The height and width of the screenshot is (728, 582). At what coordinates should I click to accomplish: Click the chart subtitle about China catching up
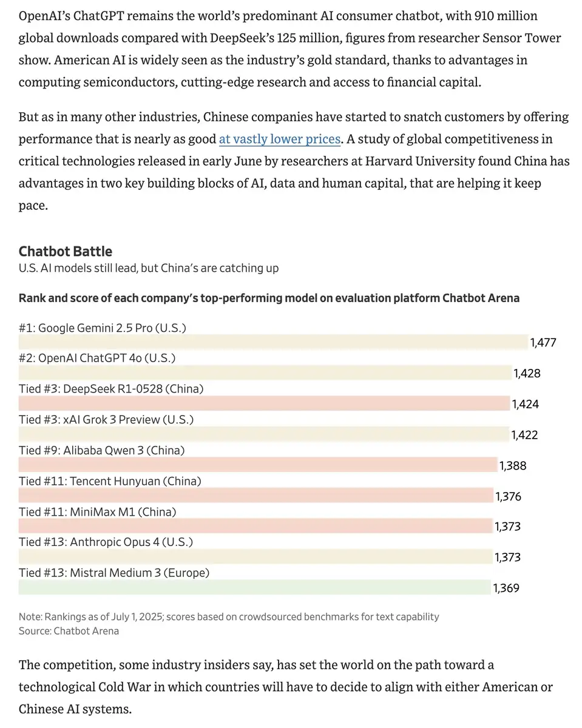click(x=149, y=268)
